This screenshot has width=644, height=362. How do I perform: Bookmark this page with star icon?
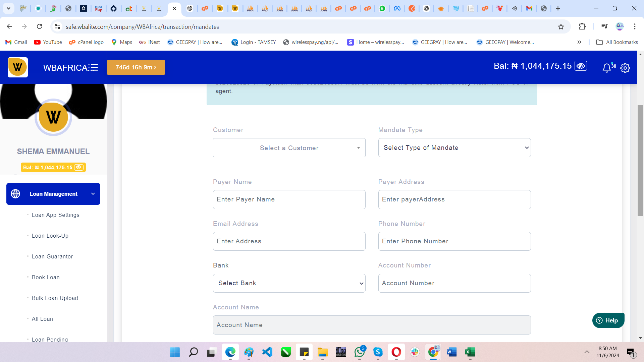coord(561,26)
